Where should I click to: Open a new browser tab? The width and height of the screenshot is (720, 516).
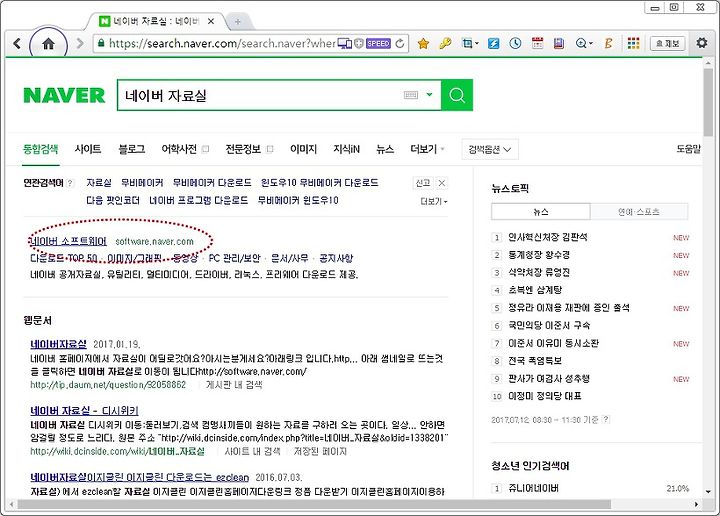tap(238, 22)
